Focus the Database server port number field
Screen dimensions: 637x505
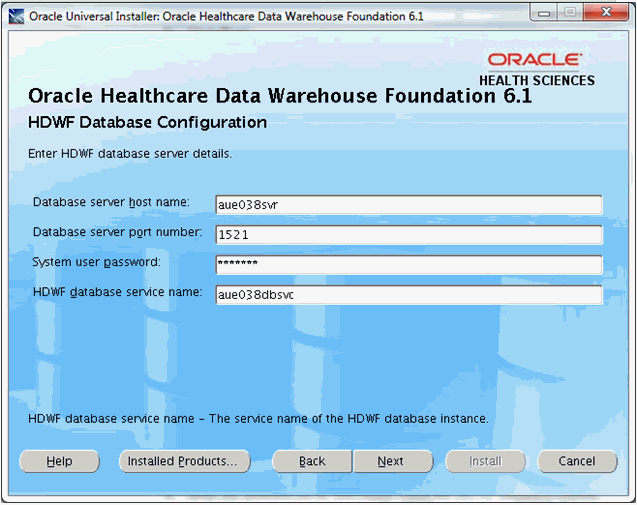coord(409,234)
